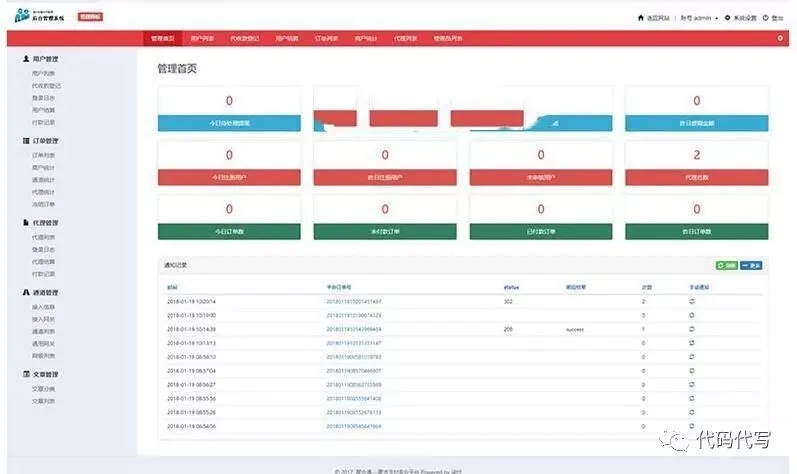The height and width of the screenshot is (474, 797).
Task: Click the order number link in the 10:20:14 row
Action: (x=354, y=301)
